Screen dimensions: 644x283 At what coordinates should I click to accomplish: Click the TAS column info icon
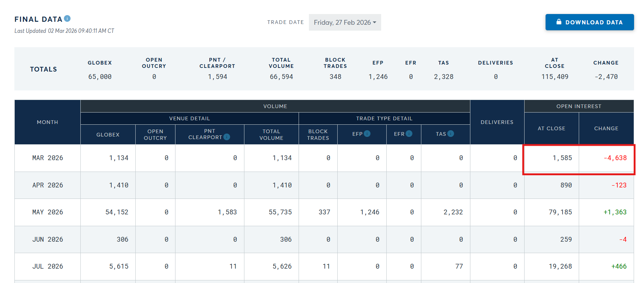450,134
